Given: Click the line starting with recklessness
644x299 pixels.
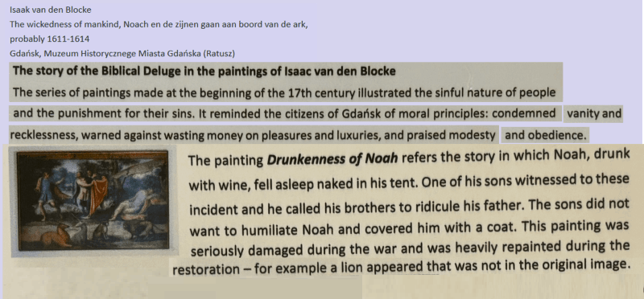Looking at the screenshot, I should click(253, 135).
